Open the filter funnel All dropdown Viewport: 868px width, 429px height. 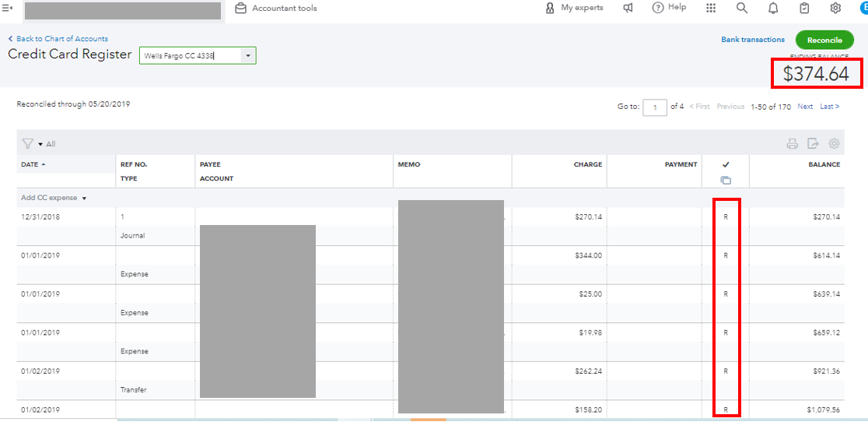(39, 144)
